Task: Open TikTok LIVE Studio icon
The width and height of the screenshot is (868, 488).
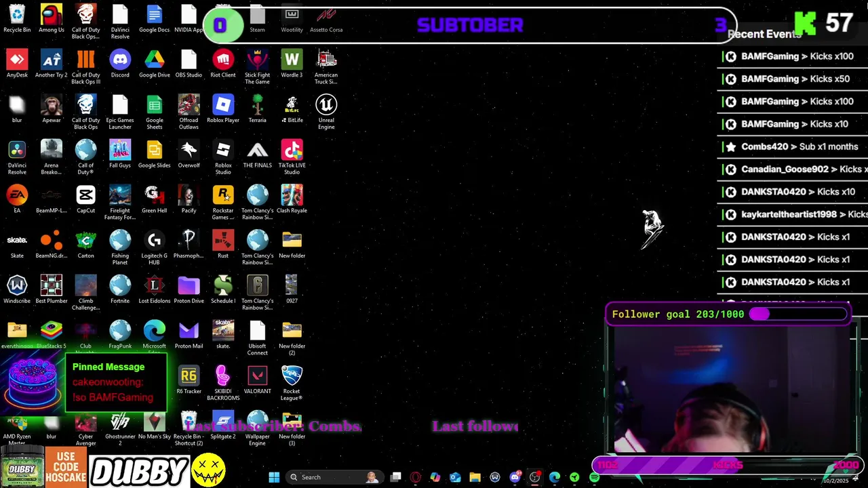Action: coord(292,157)
